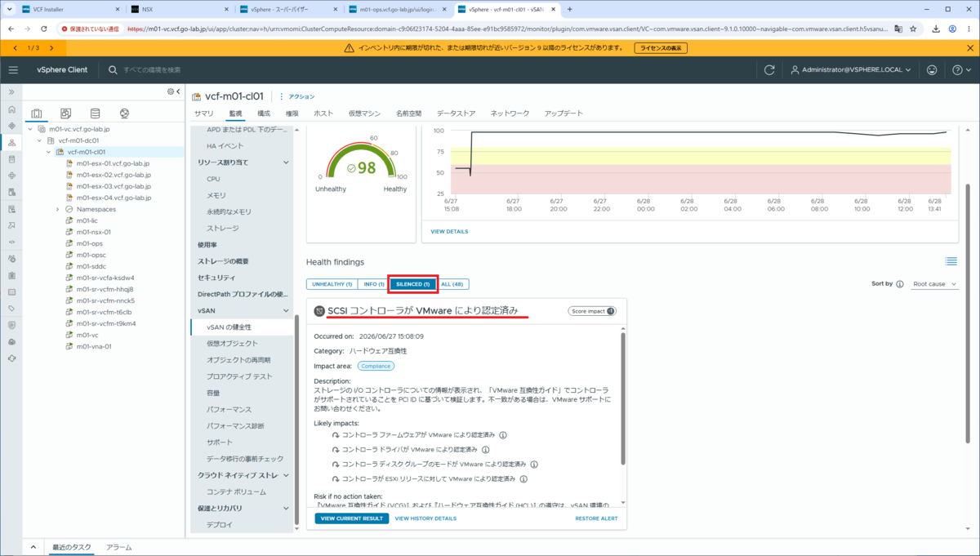Go to next notification in 1/3 banner
The height and width of the screenshot is (556, 980).
(51, 48)
